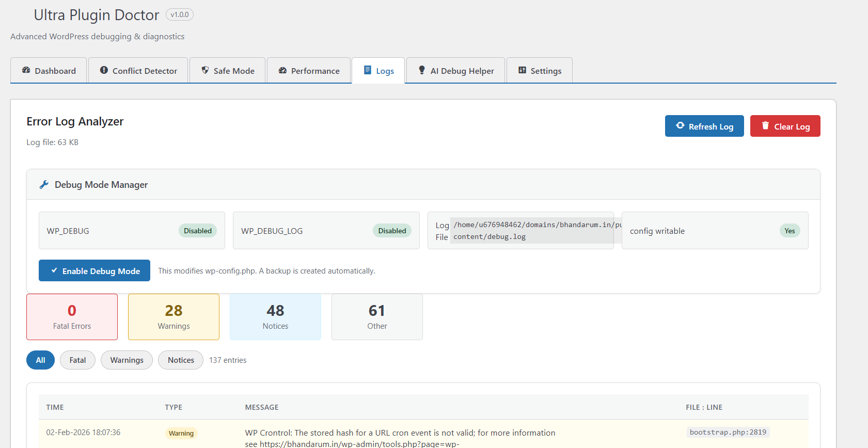
Task: Click the Clear Log button
Action: (785, 126)
